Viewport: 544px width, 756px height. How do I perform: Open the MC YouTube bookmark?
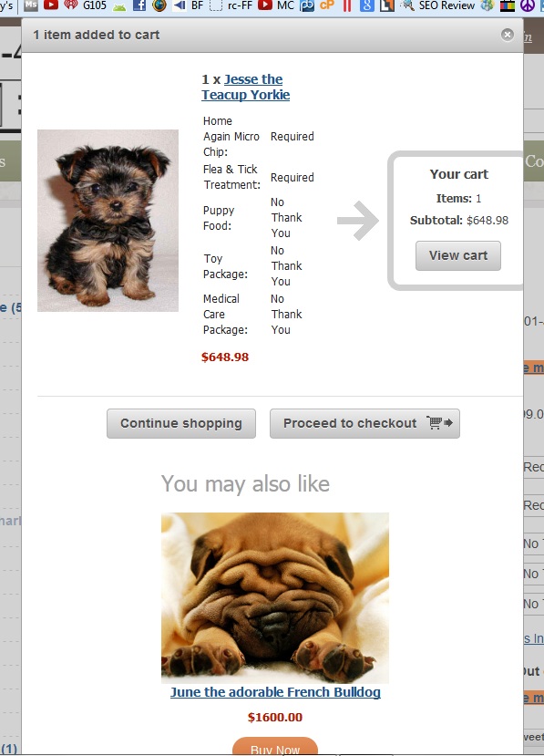[276, 5]
